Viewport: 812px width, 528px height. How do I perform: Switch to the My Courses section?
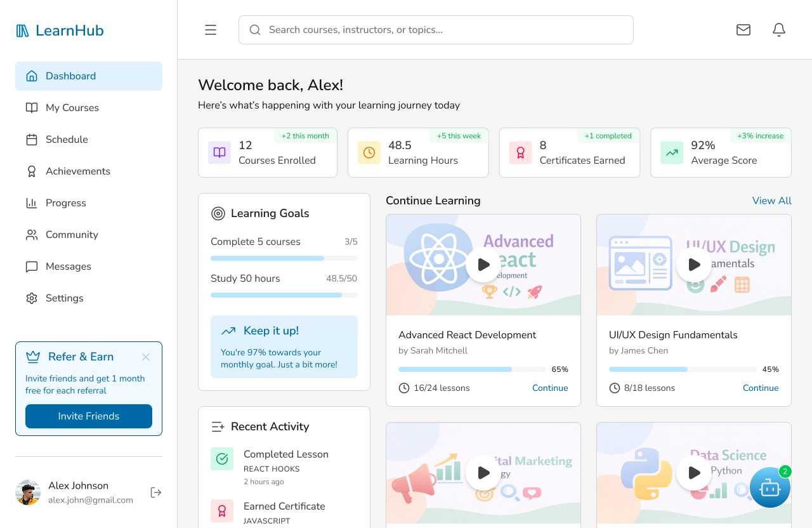72,107
